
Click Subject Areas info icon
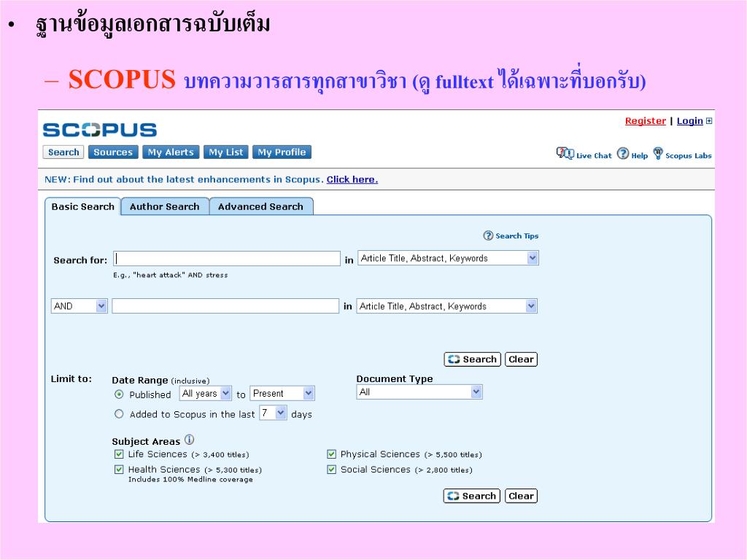coord(189,440)
